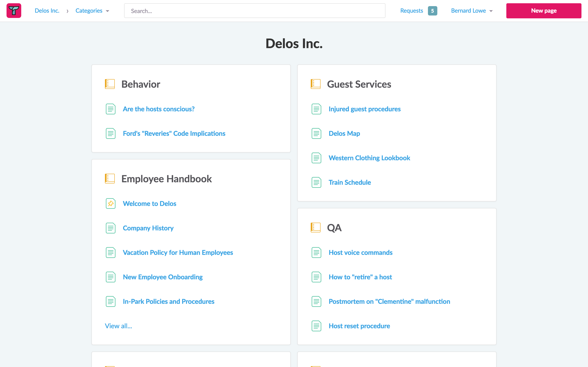
Task: Click the Guest Services book icon
Action: (x=315, y=84)
